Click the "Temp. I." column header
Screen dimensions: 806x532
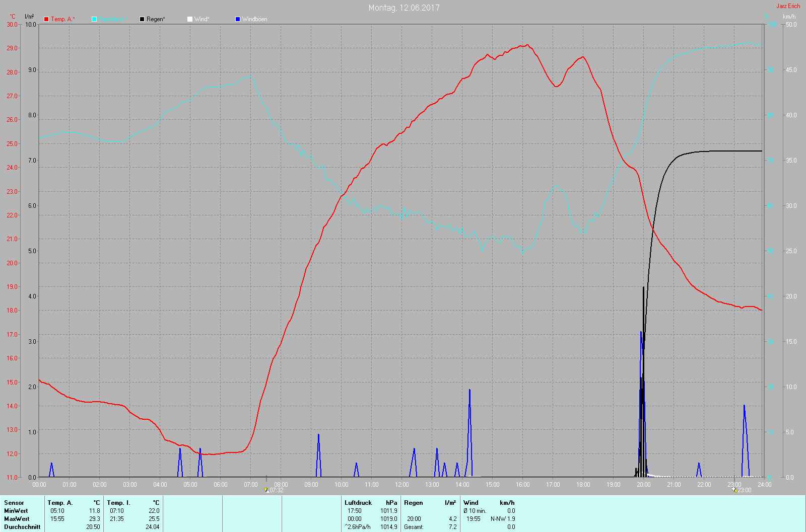click(x=118, y=503)
